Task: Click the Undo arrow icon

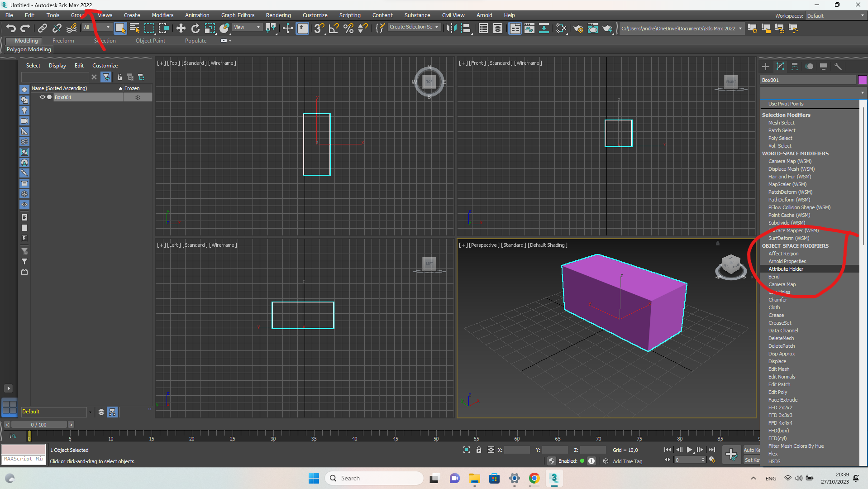Action: 11,29
